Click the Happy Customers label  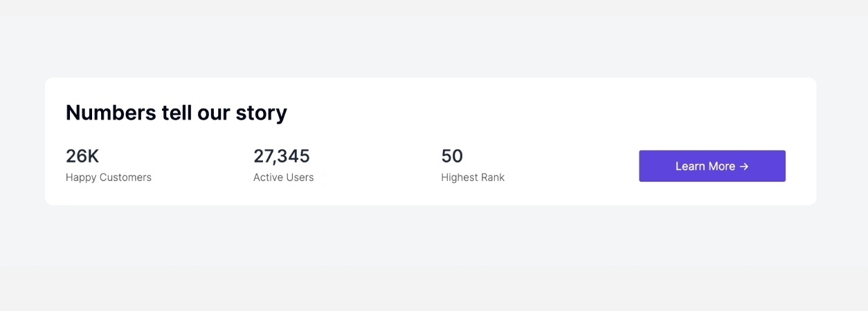pos(109,178)
